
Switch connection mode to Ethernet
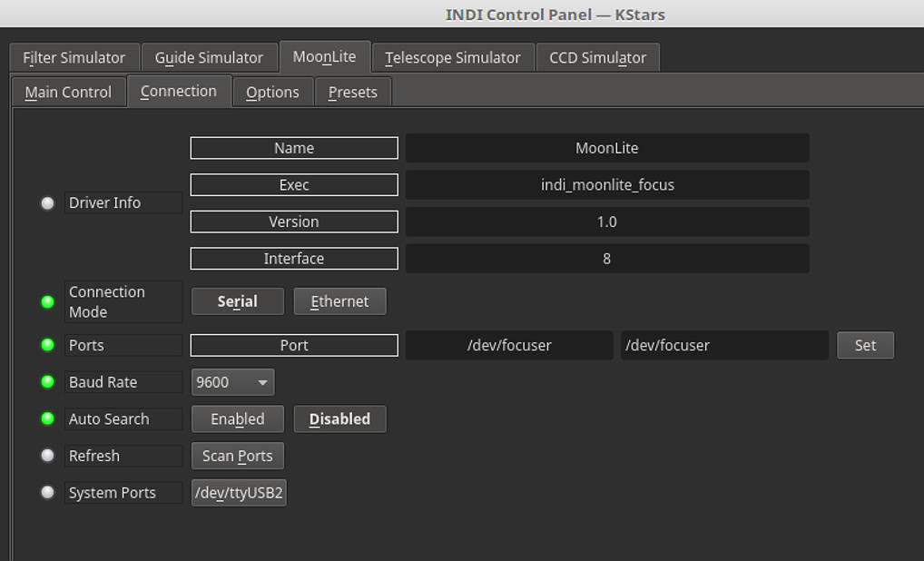click(x=339, y=301)
